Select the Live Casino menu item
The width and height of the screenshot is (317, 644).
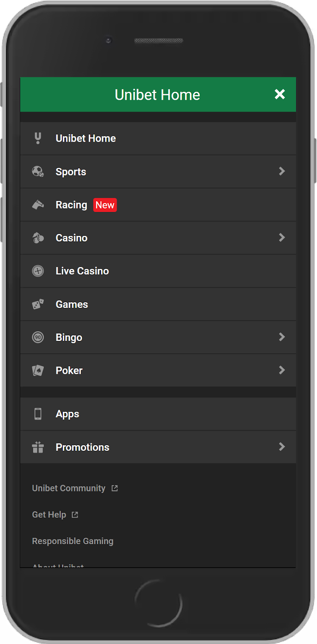click(x=82, y=271)
